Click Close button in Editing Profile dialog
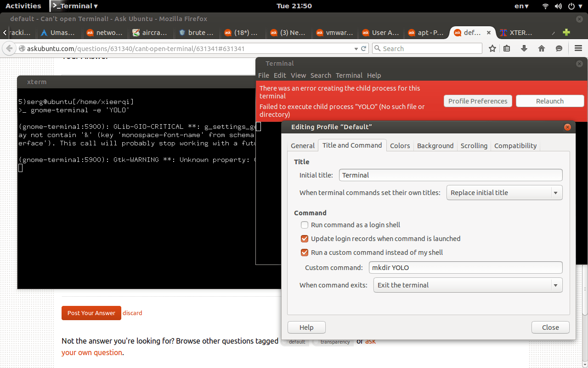The height and width of the screenshot is (368, 588). pos(550,328)
